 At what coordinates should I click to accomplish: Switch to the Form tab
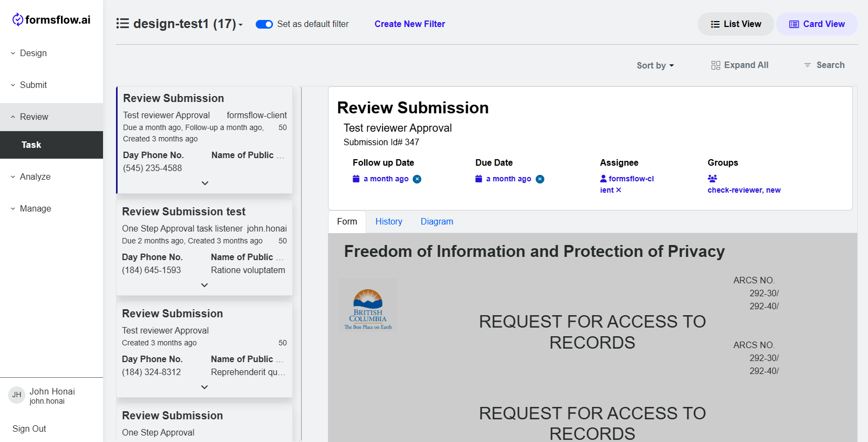pyautogui.click(x=347, y=222)
